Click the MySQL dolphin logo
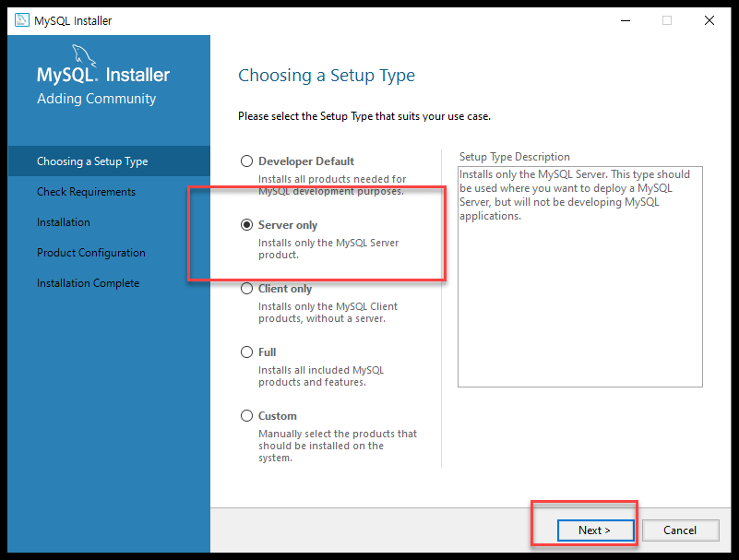Image resolution: width=739 pixels, height=560 pixels. [84, 56]
